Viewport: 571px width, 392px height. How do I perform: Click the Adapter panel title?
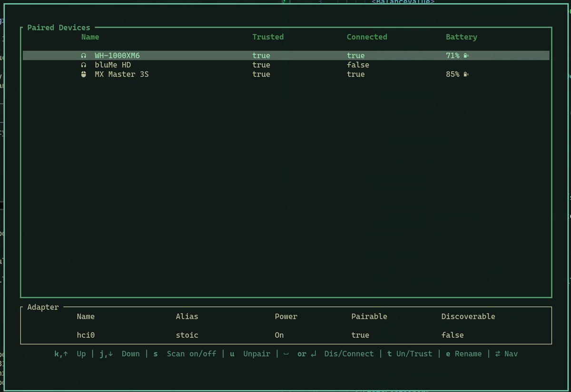(43, 307)
